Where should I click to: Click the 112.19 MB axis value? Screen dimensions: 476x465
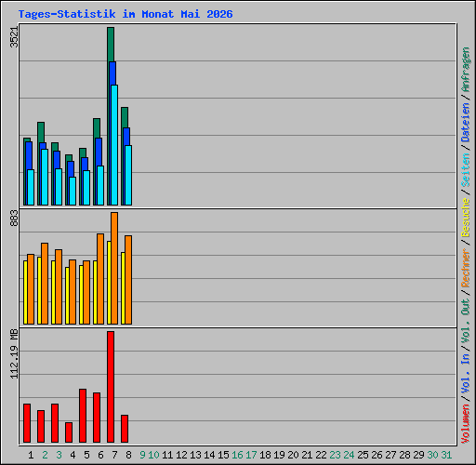14,353
